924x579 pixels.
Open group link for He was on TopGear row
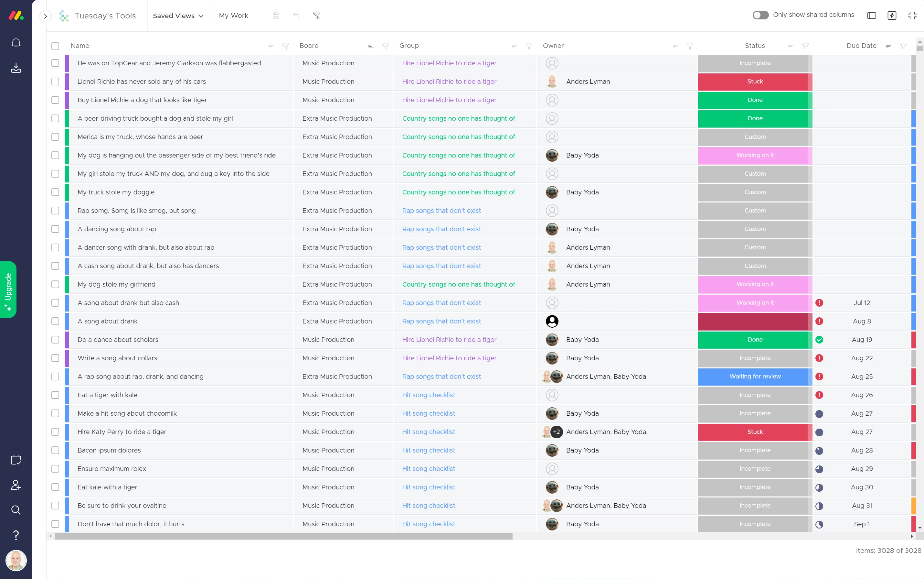pyautogui.click(x=449, y=63)
